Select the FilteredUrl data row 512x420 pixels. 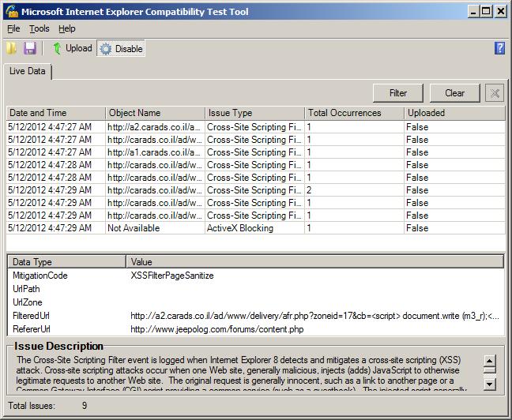(x=32, y=316)
